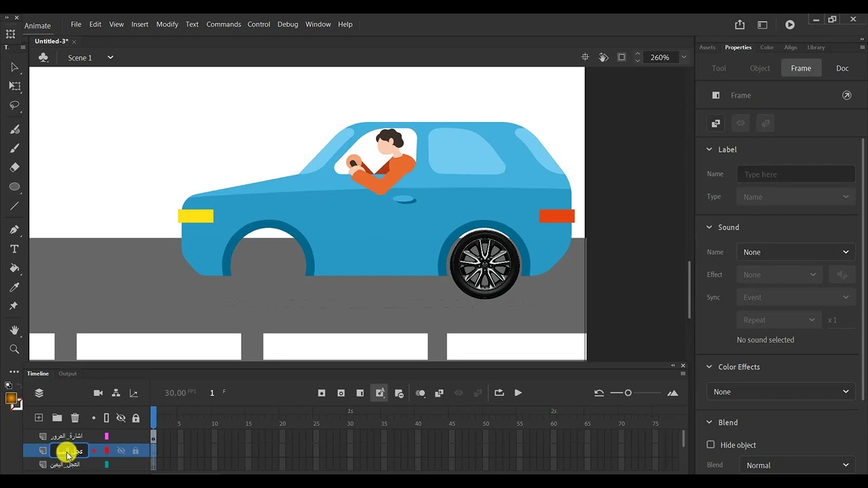
Task: Click the Add Camera icon in timeline
Action: point(98,393)
